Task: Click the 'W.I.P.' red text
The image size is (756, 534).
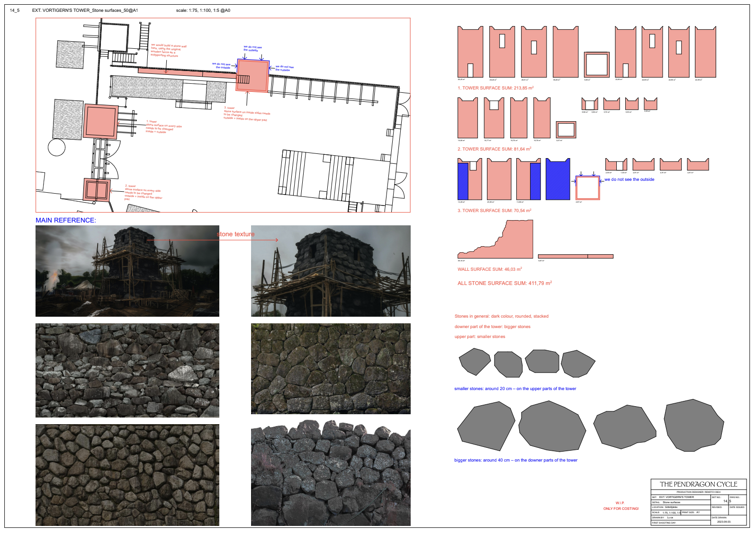Action: click(620, 503)
